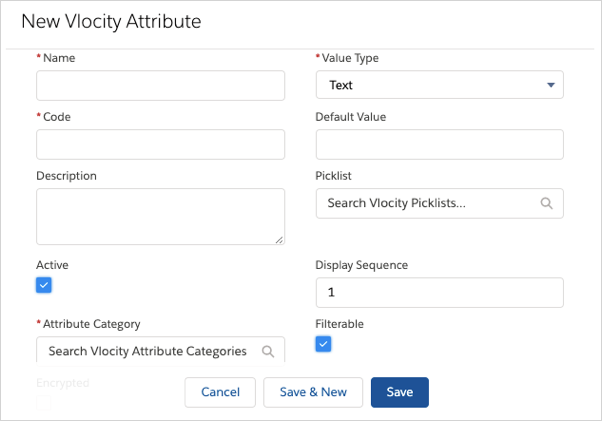Click the New Vlocity Attribute heading

(111, 21)
